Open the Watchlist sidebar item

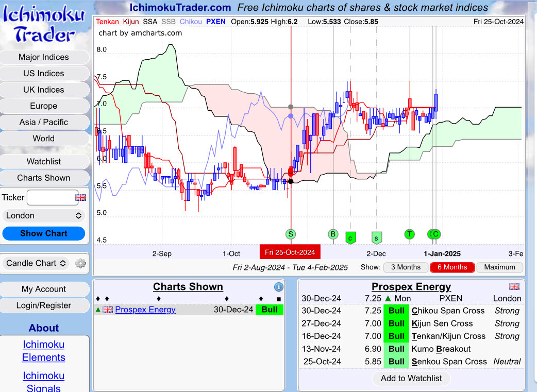[x=44, y=162]
